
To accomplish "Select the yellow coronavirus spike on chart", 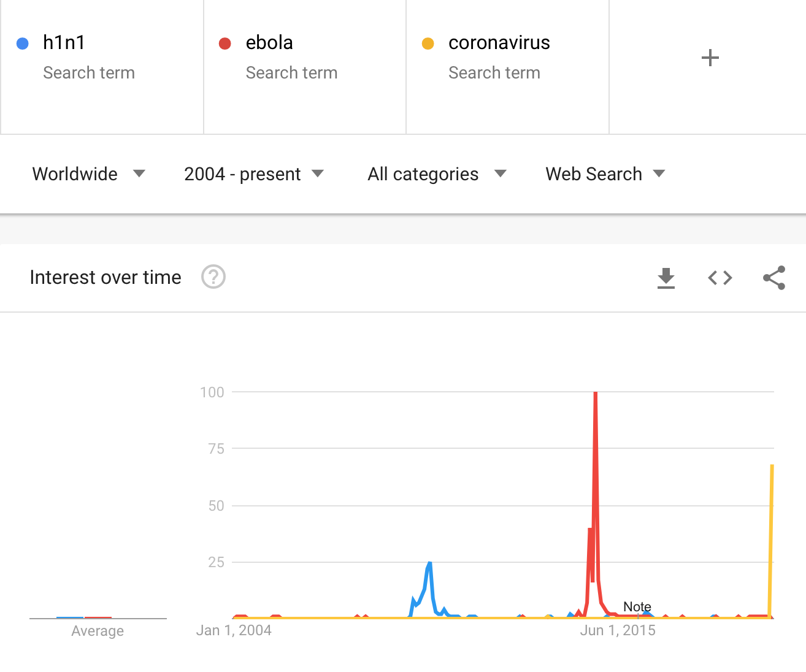I will click(x=772, y=466).
